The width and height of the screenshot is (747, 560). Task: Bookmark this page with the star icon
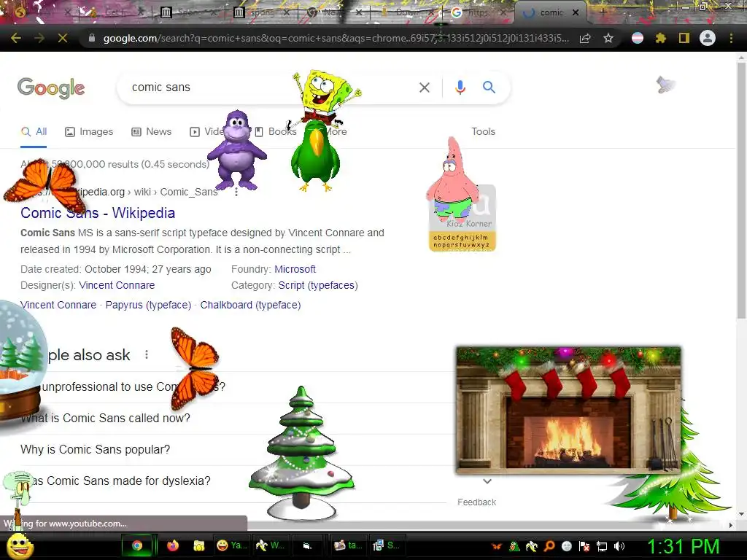click(x=608, y=38)
